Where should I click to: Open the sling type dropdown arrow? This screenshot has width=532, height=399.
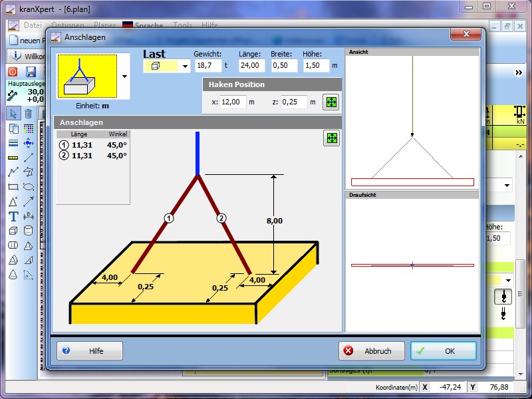coord(124,76)
